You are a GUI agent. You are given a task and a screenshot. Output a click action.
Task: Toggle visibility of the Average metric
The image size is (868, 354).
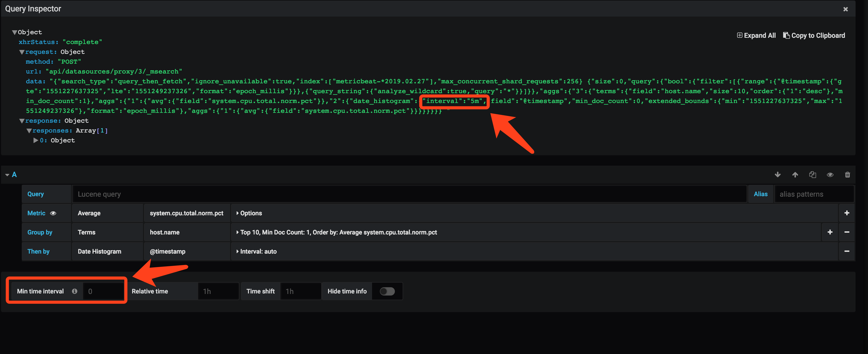53,213
